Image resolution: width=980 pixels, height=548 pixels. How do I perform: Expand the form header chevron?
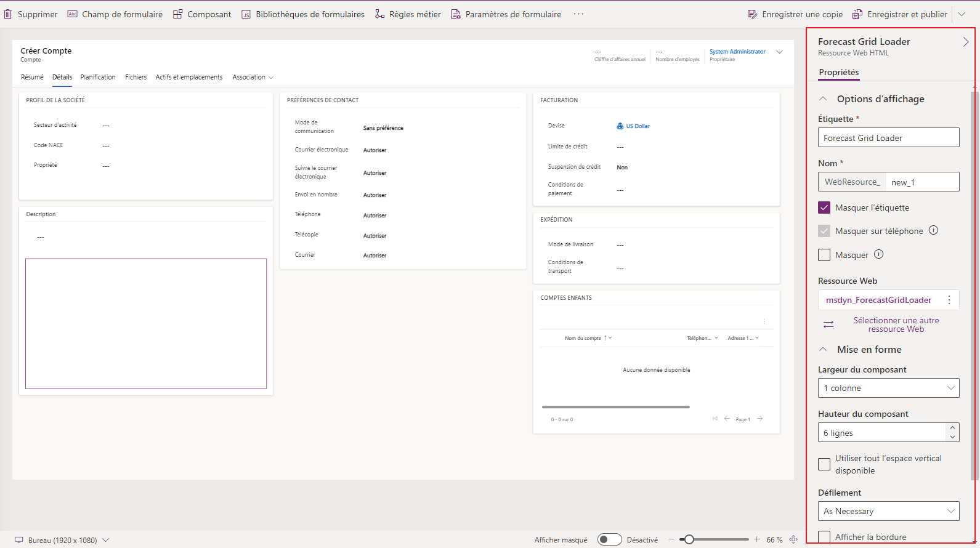tap(779, 52)
